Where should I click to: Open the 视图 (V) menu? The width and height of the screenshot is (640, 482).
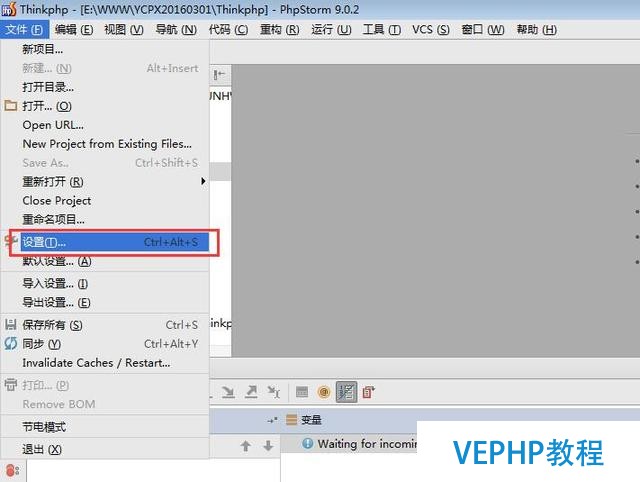[x=124, y=30]
